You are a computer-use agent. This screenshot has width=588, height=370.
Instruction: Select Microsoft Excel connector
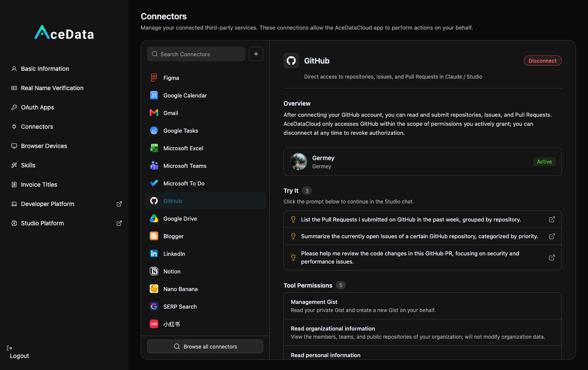tap(205, 148)
